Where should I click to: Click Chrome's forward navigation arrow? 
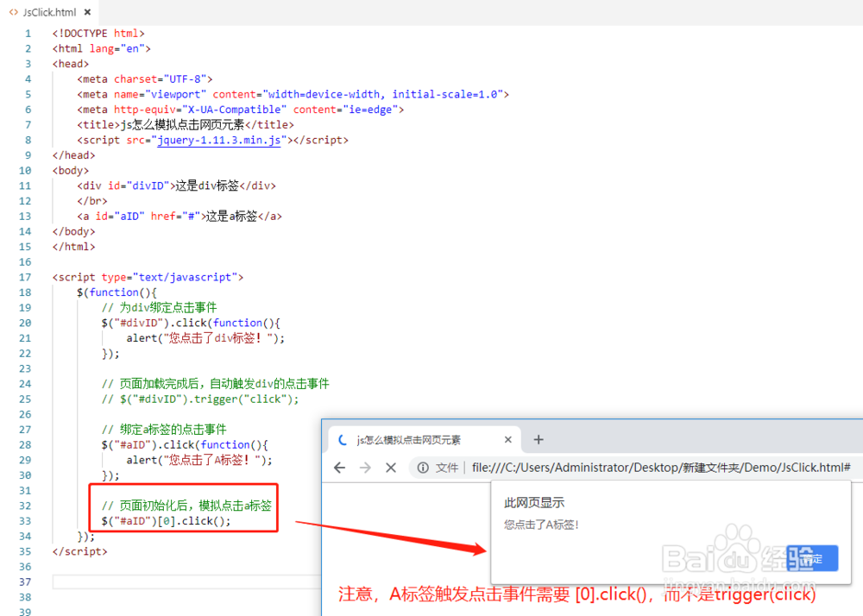[363, 467]
